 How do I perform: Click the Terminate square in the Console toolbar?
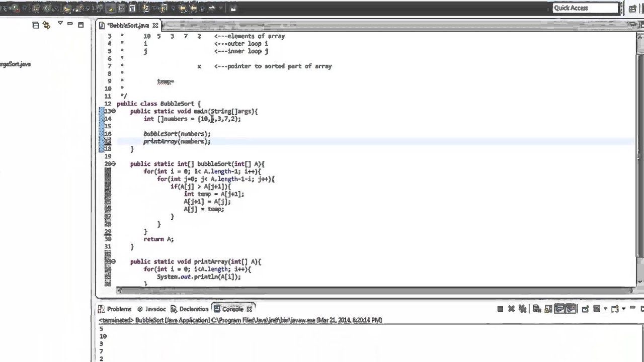tap(500, 309)
